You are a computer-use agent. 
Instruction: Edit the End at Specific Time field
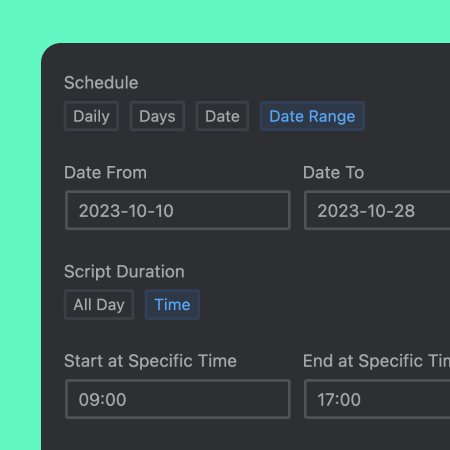(x=377, y=399)
